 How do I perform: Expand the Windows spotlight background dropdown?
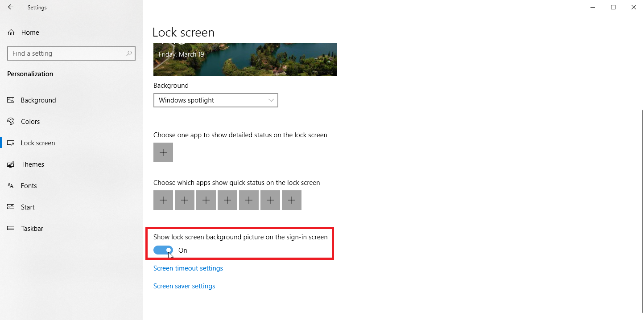pos(216,100)
